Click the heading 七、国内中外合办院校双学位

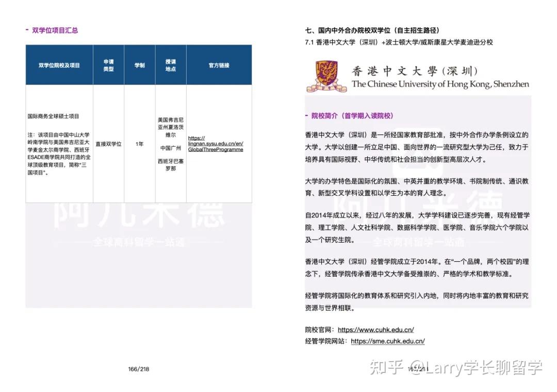372,30
